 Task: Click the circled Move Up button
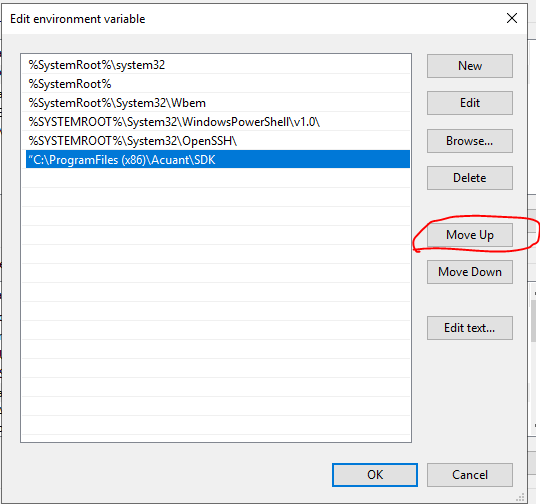470,235
